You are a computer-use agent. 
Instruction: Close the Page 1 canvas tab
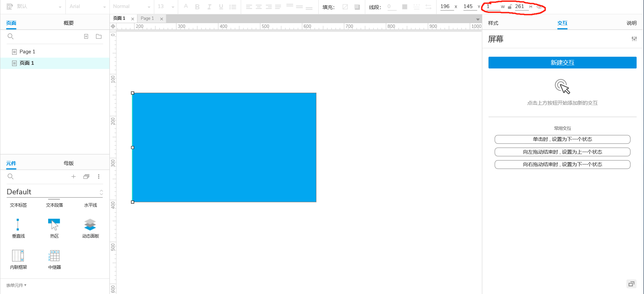(x=162, y=19)
